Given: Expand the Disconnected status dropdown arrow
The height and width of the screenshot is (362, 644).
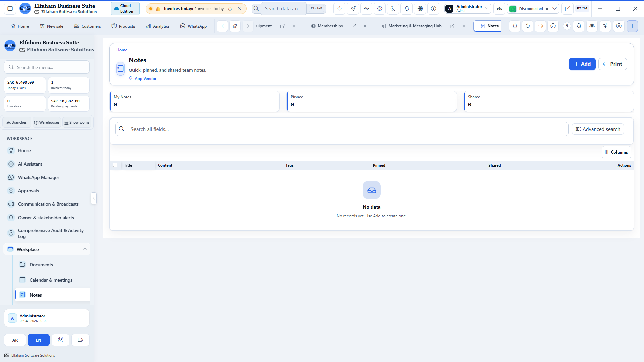Looking at the screenshot, I should point(555,9).
